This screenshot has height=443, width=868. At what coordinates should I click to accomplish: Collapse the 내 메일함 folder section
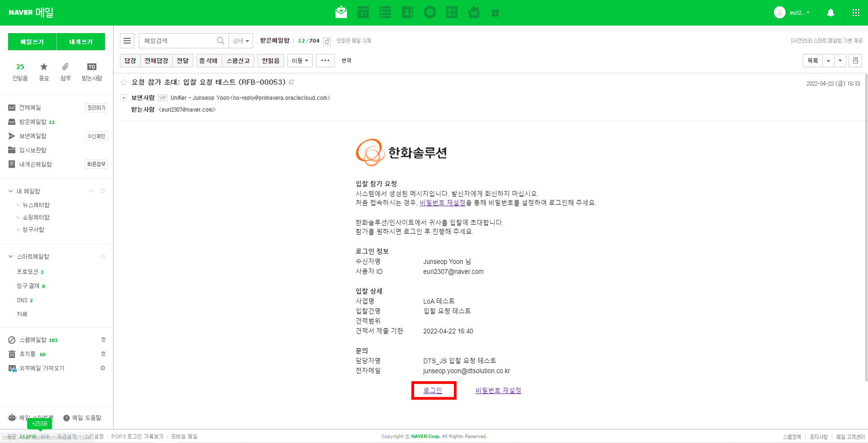(11, 191)
